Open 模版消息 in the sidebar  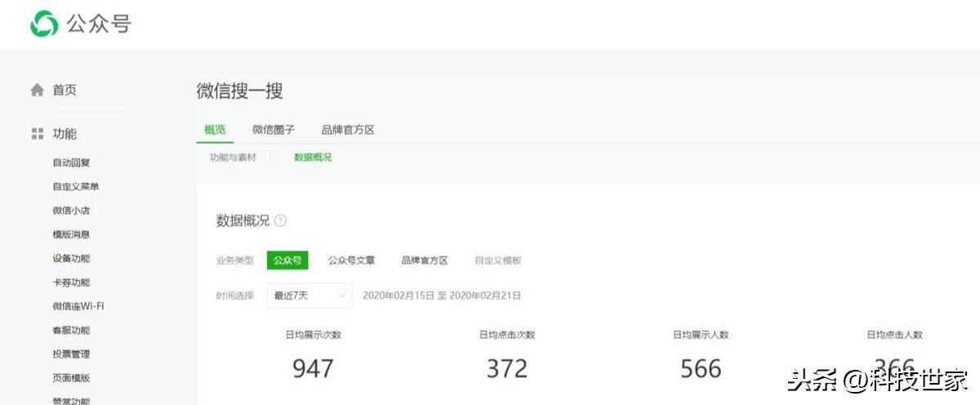pyautogui.click(x=71, y=234)
